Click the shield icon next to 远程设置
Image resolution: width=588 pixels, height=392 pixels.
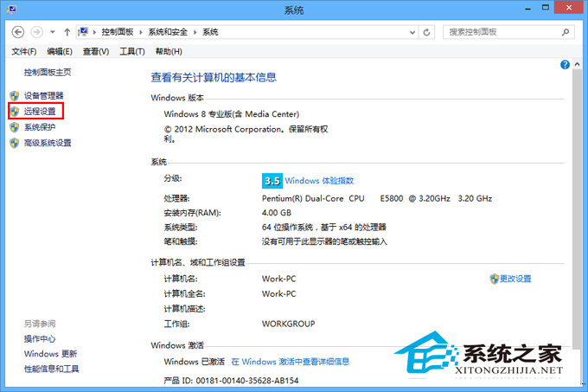(x=14, y=112)
